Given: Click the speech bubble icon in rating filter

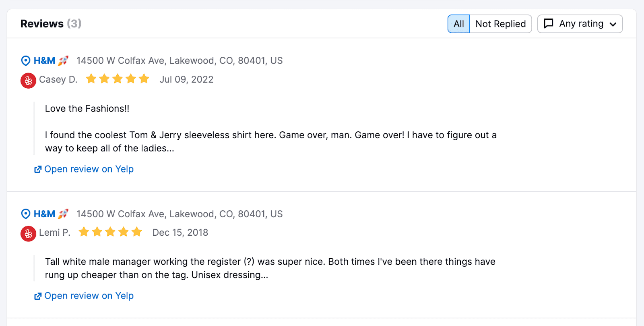Looking at the screenshot, I should pyautogui.click(x=548, y=24).
